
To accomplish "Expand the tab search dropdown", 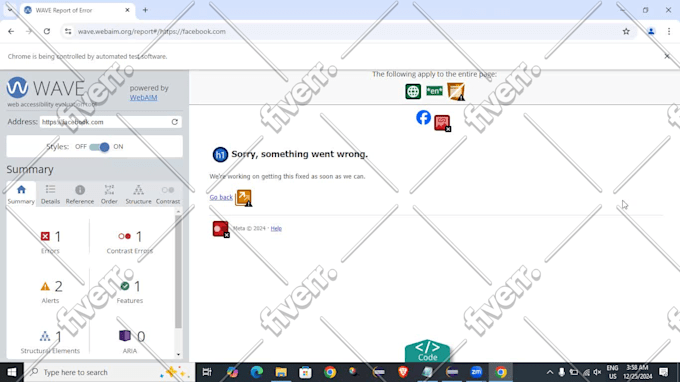I will coord(10,10).
